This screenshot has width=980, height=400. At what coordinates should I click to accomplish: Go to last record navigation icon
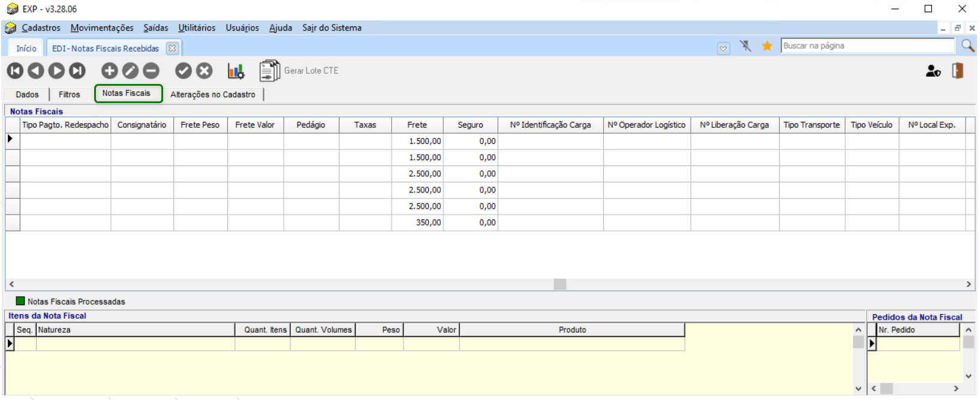pyautogui.click(x=77, y=71)
